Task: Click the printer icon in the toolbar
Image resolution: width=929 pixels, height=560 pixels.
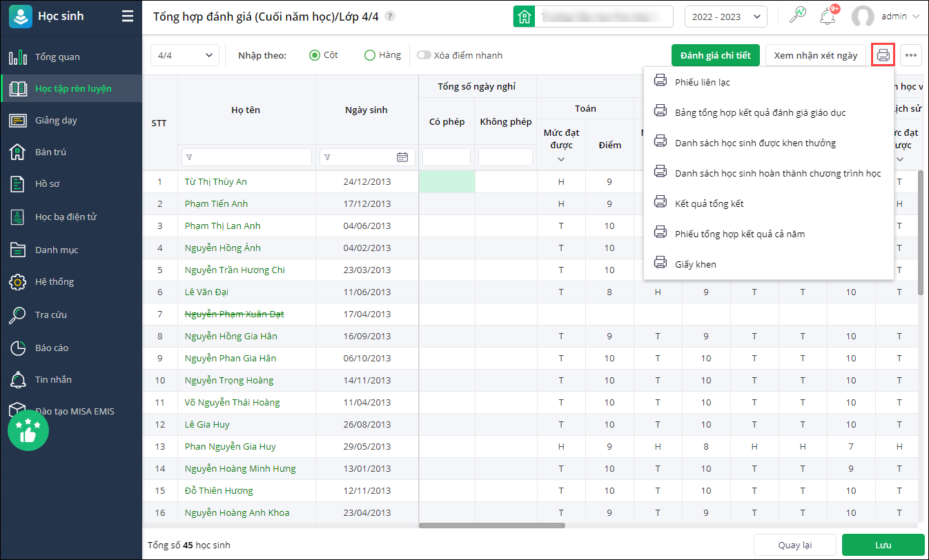Action: (883, 55)
